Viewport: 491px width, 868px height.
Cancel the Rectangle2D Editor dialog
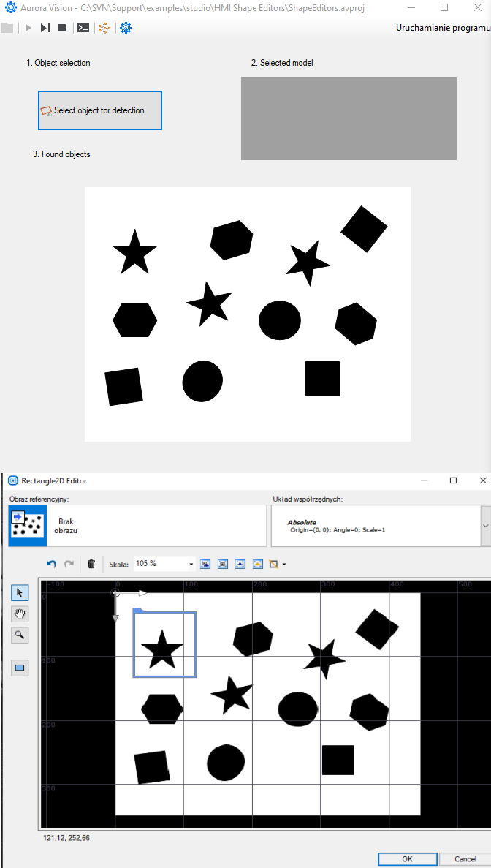tap(465, 858)
